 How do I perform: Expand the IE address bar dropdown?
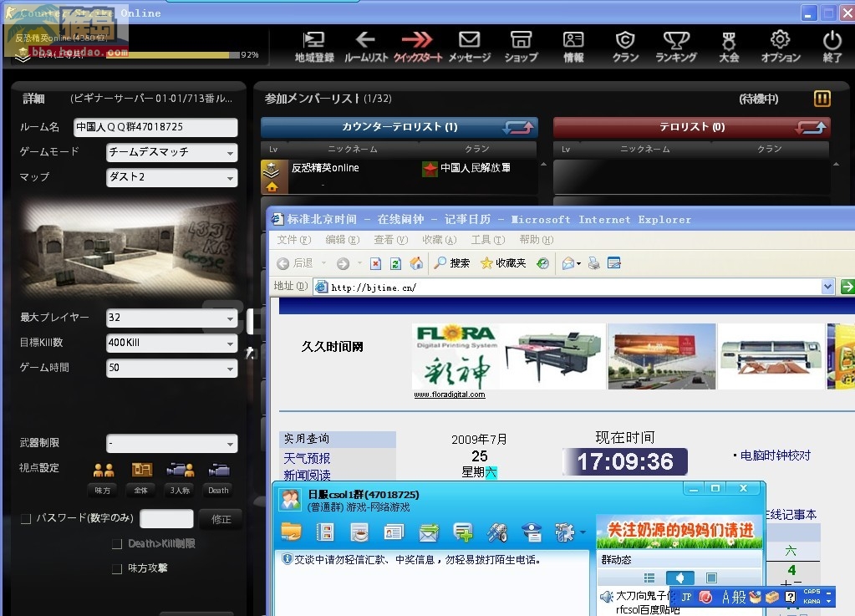827,286
